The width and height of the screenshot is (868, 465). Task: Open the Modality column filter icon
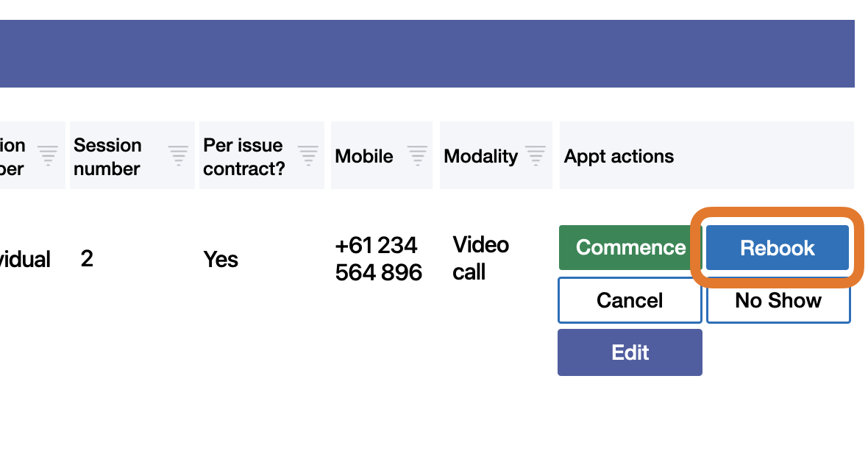(536, 155)
